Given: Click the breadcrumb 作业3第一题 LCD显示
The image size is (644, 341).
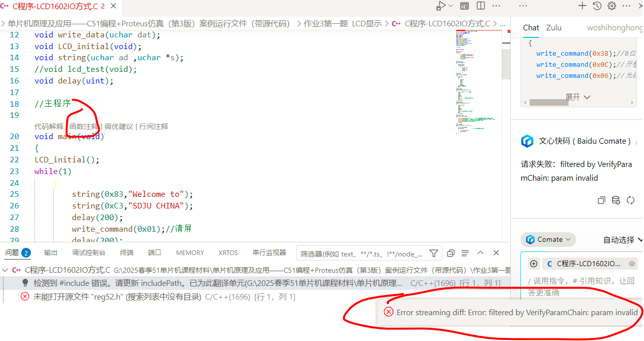Looking at the screenshot, I should click(343, 23).
